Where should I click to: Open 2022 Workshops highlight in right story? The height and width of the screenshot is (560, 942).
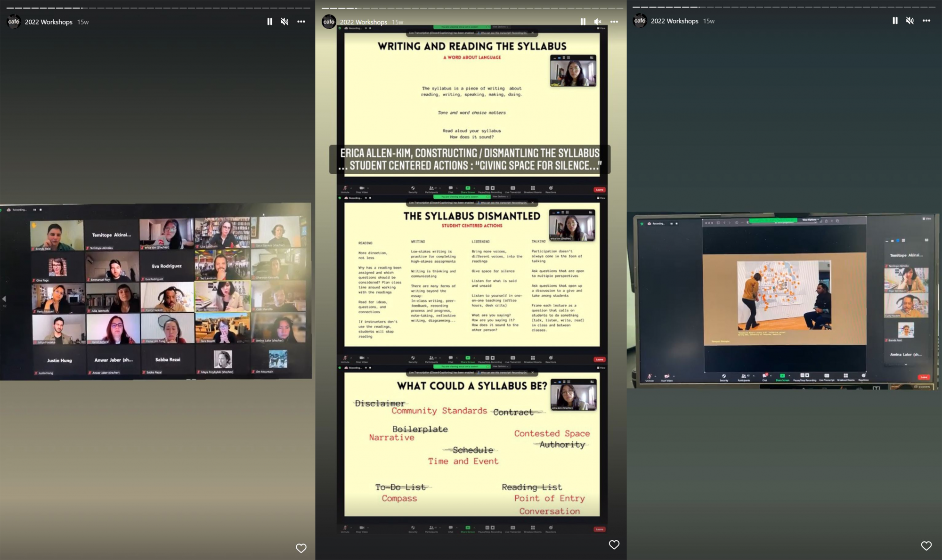674,21
